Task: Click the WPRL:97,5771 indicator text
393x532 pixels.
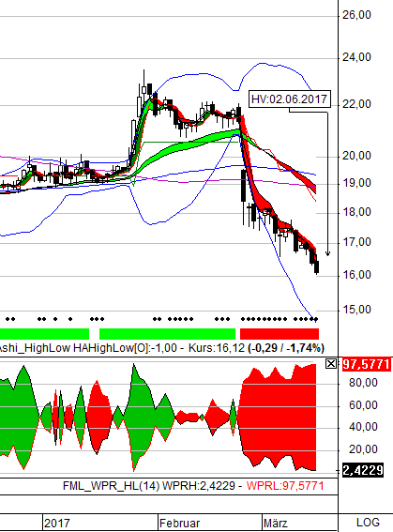Action: pyautogui.click(x=285, y=486)
